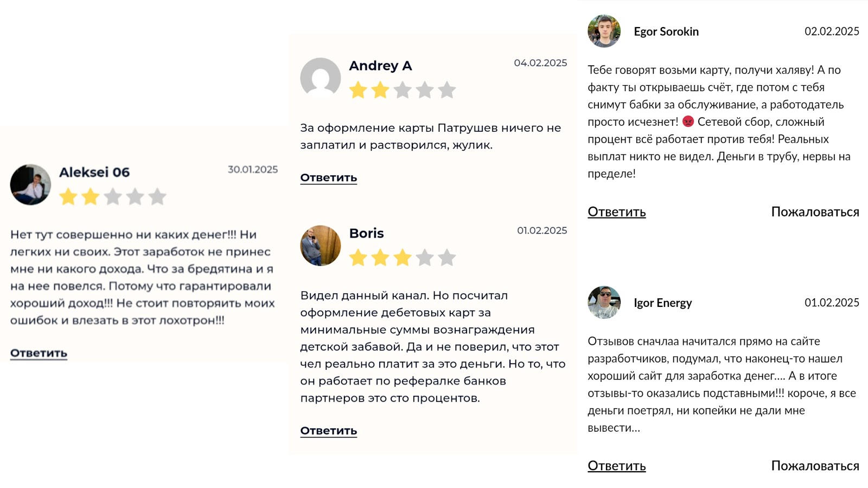
Task: Click Пожаловаться on Igor Energy's comment
Action: (815, 466)
